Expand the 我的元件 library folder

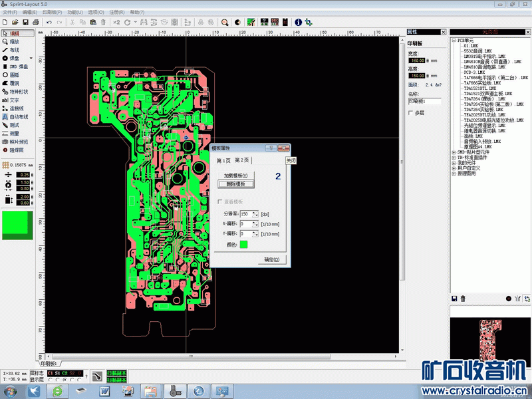[454, 163]
